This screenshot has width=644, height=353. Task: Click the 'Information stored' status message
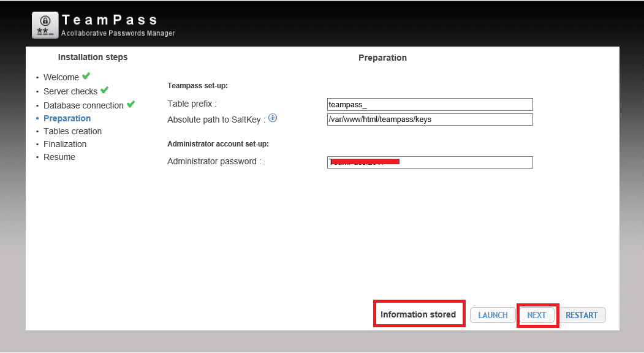coord(418,314)
